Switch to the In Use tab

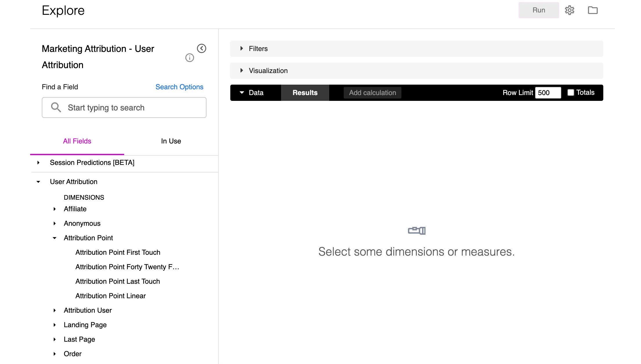pyautogui.click(x=171, y=141)
